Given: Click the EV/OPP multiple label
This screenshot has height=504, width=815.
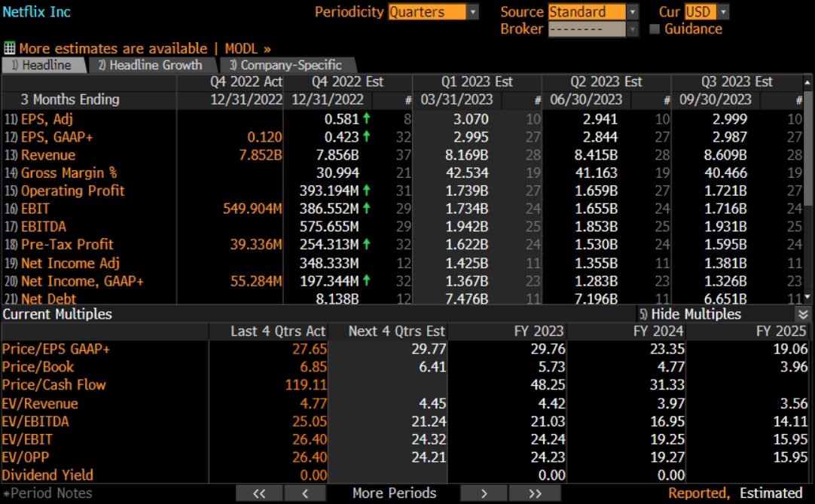Looking at the screenshot, I should pyautogui.click(x=26, y=457).
